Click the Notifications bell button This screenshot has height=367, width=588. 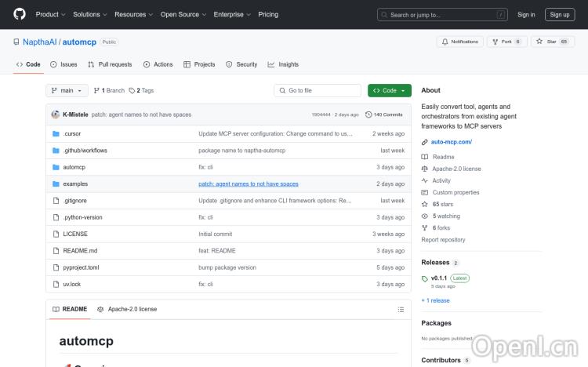pyautogui.click(x=460, y=42)
